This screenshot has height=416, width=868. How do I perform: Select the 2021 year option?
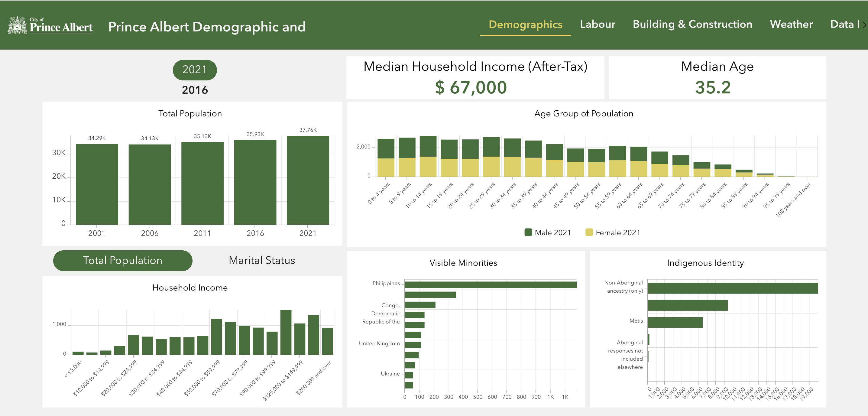point(194,70)
